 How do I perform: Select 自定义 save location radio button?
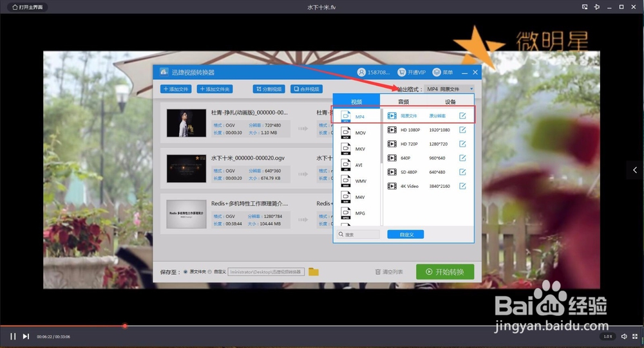pyautogui.click(x=210, y=271)
